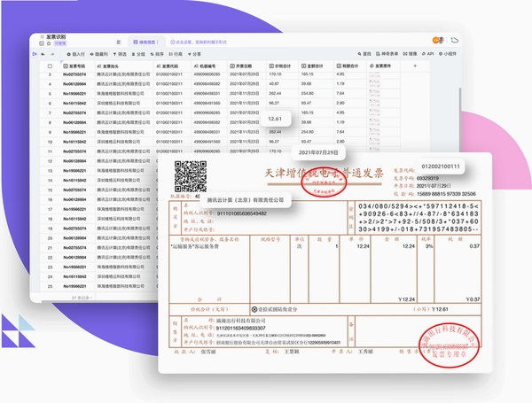Click the grid icon left of the star
This screenshot has width=532, height=403.
pyautogui.click(x=42, y=43)
